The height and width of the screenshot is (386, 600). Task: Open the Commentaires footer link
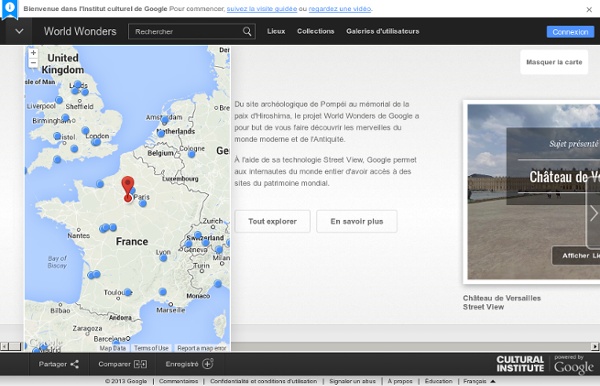pos(178,381)
